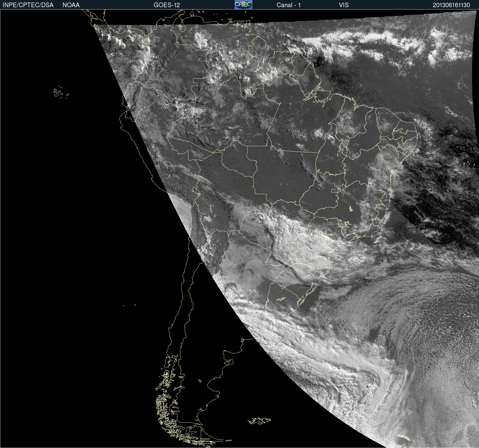This screenshot has height=448, width=479.
Task: Click the GOES-12 satellite label
Action: click(167, 5)
